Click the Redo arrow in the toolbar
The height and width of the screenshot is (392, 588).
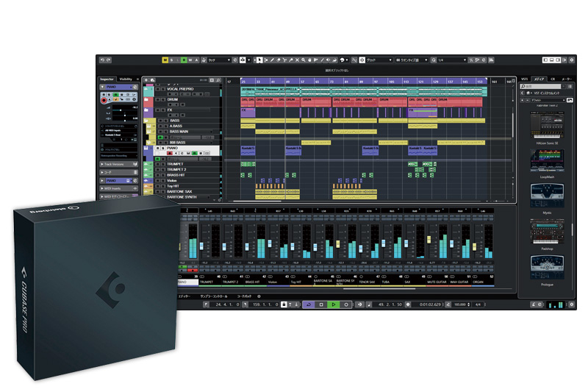tap(108, 60)
